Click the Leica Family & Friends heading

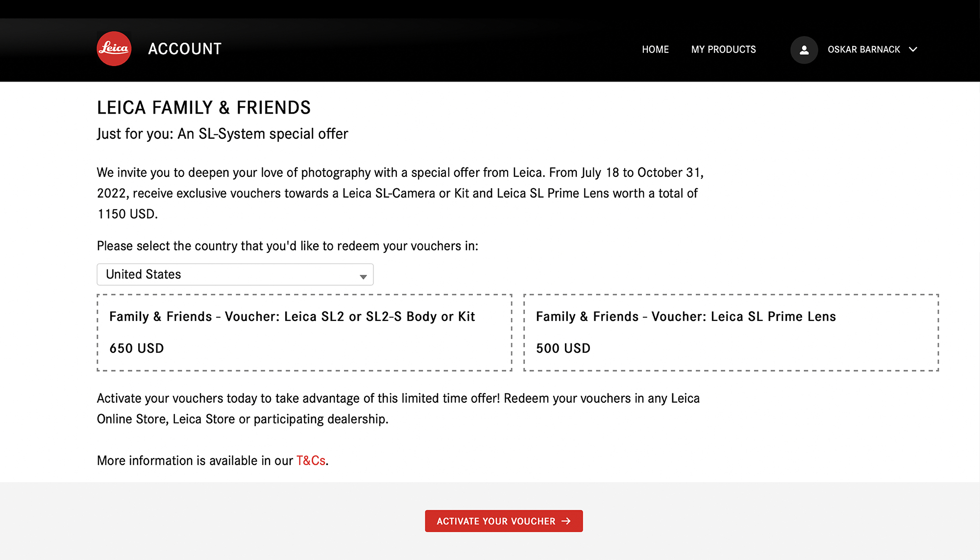point(204,107)
